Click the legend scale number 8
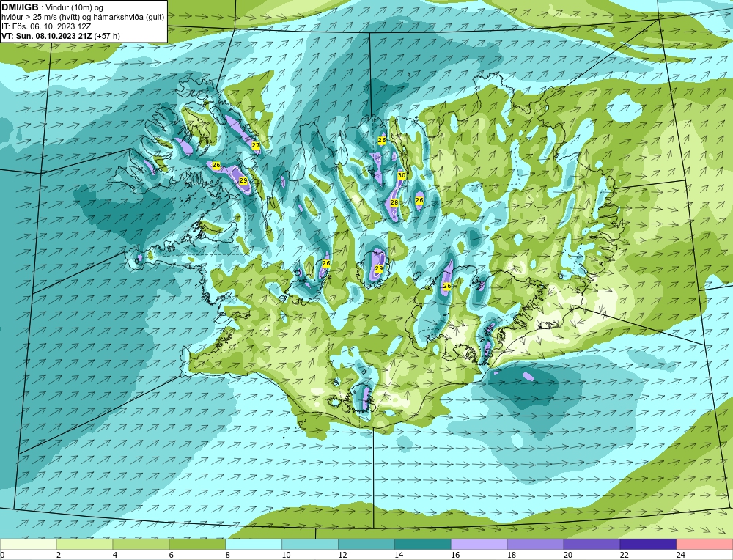This screenshot has width=733, height=560. [228, 556]
